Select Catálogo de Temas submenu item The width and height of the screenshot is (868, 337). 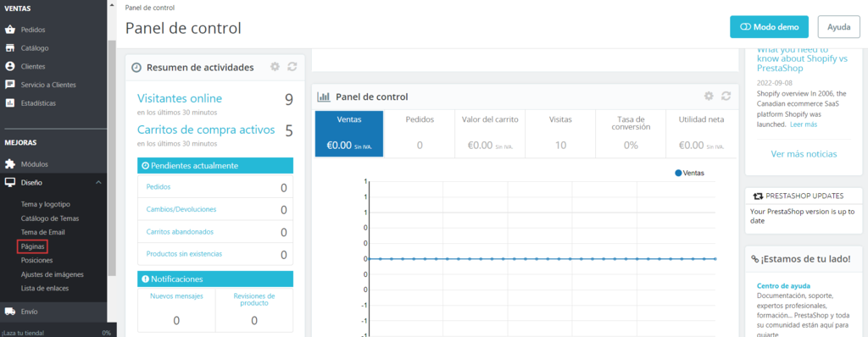point(50,218)
